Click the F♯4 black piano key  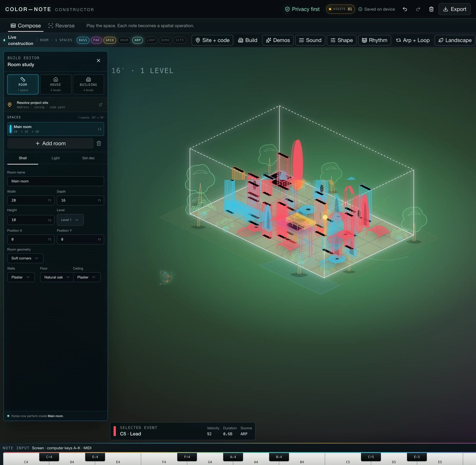tap(187, 457)
